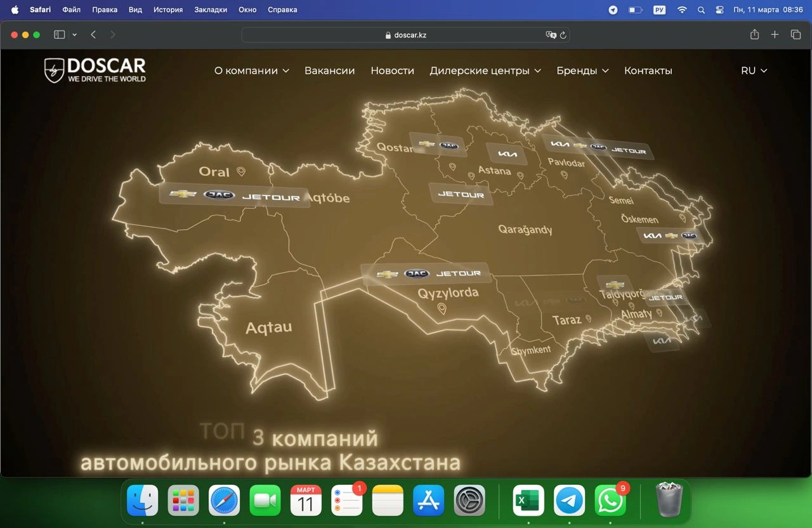This screenshot has width=812, height=528.
Task: Open FaceTime from the Dock
Action: click(265, 501)
